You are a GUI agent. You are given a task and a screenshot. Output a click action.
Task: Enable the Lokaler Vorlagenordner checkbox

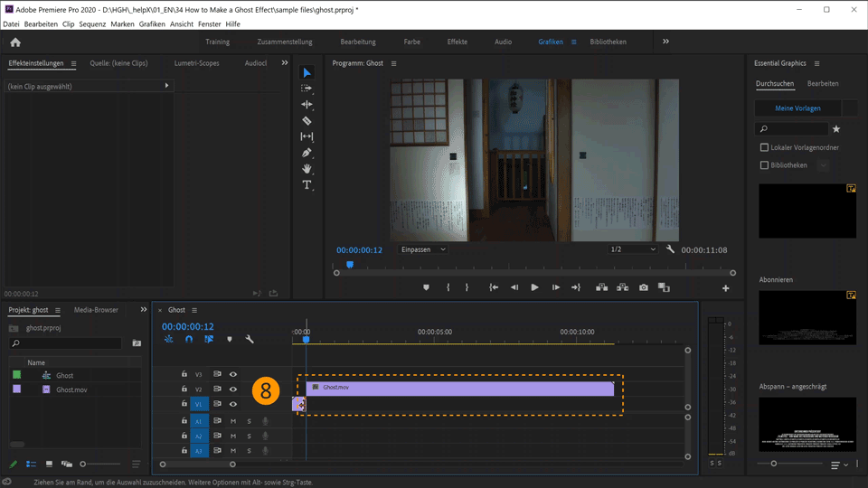click(x=764, y=147)
